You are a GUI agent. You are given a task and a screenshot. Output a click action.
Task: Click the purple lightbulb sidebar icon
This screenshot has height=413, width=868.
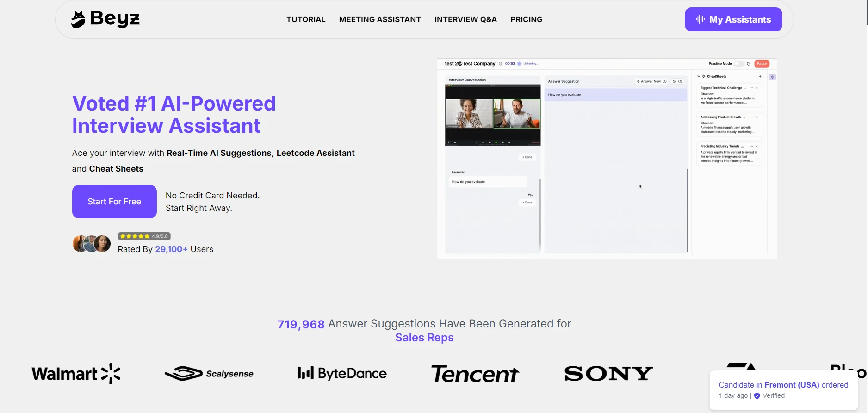click(x=772, y=77)
